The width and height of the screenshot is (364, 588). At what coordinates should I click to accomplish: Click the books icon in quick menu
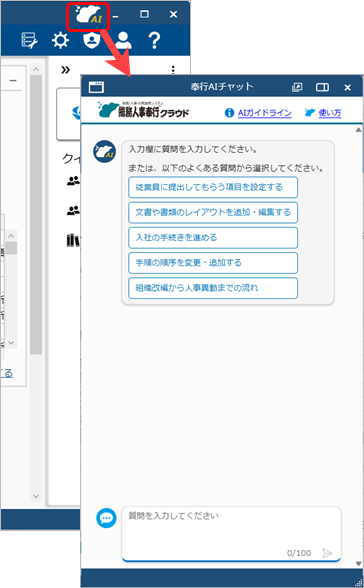pos(73,240)
